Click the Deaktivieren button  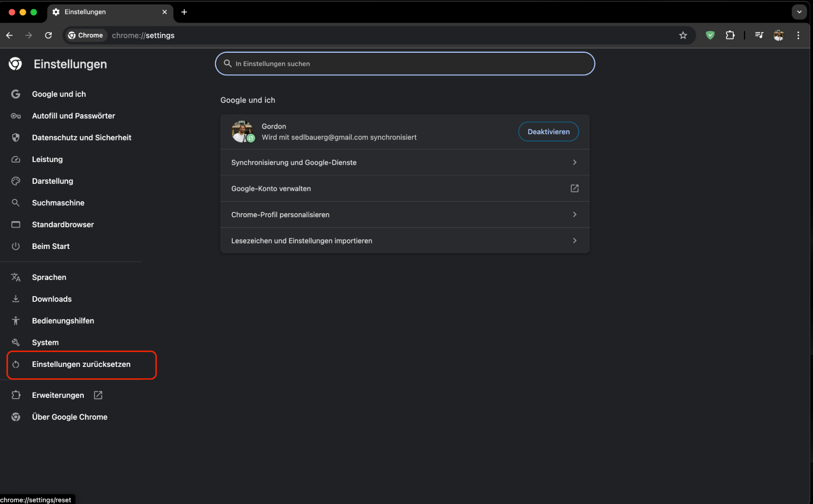548,131
